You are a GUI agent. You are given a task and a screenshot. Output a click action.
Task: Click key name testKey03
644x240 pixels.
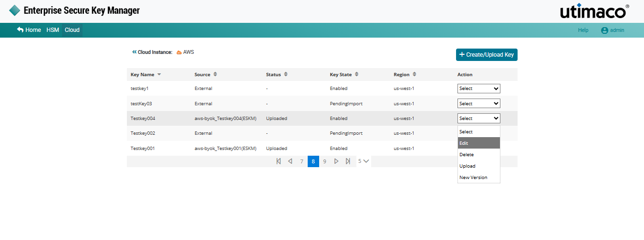pos(141,103)
